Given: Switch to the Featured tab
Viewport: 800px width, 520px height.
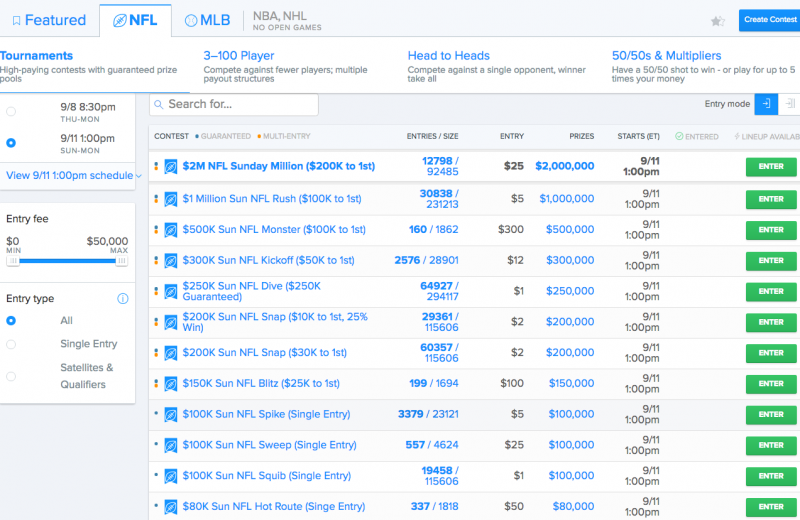Looking at the screenshot, I should [x=48, y=20].
